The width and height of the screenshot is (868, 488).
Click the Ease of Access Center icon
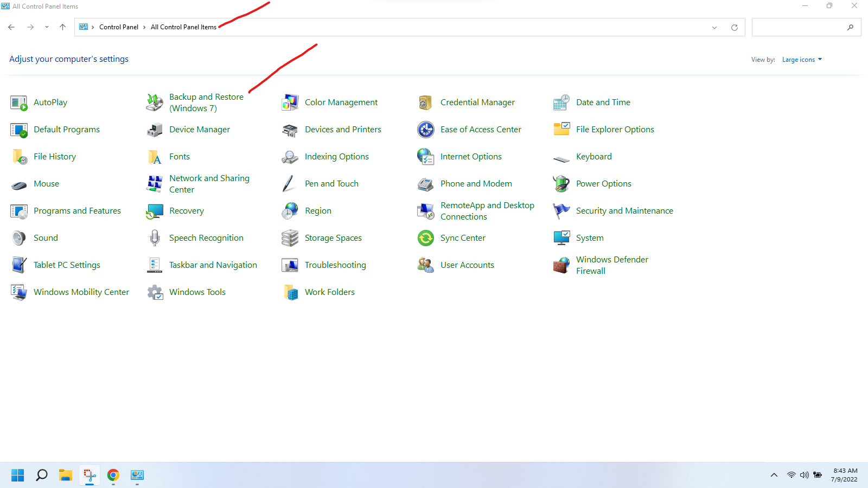426,130
